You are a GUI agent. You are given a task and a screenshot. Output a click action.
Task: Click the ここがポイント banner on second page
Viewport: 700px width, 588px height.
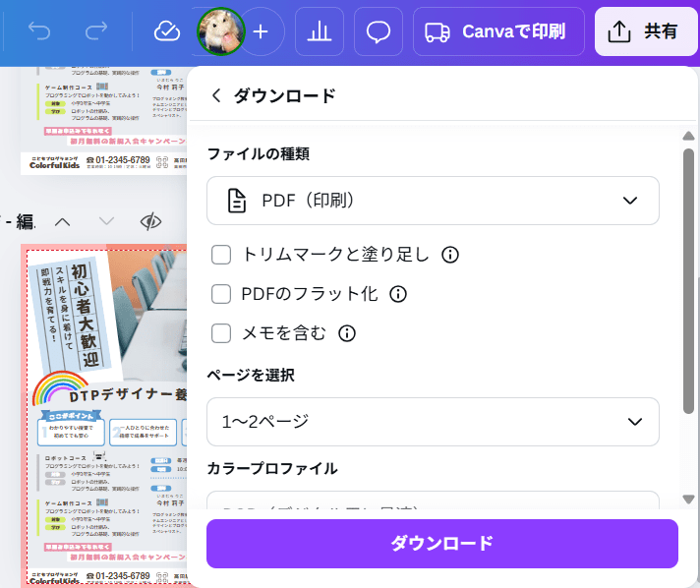coord(71,416)
